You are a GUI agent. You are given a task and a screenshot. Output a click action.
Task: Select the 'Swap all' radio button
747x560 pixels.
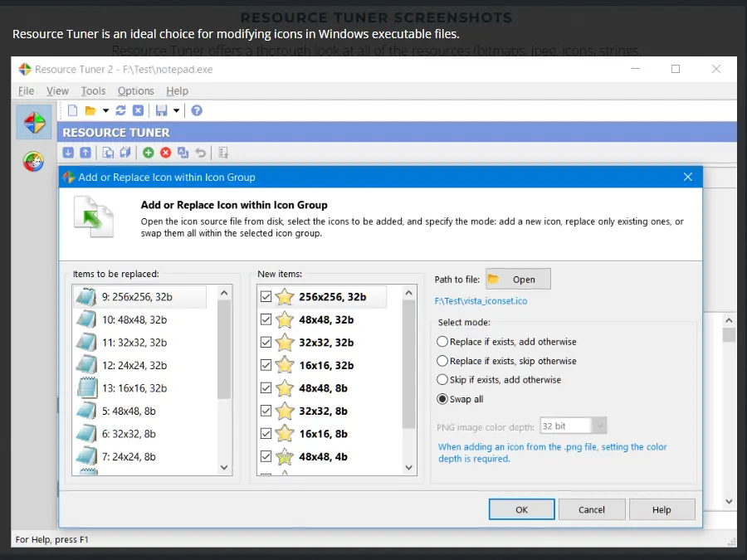442,399
